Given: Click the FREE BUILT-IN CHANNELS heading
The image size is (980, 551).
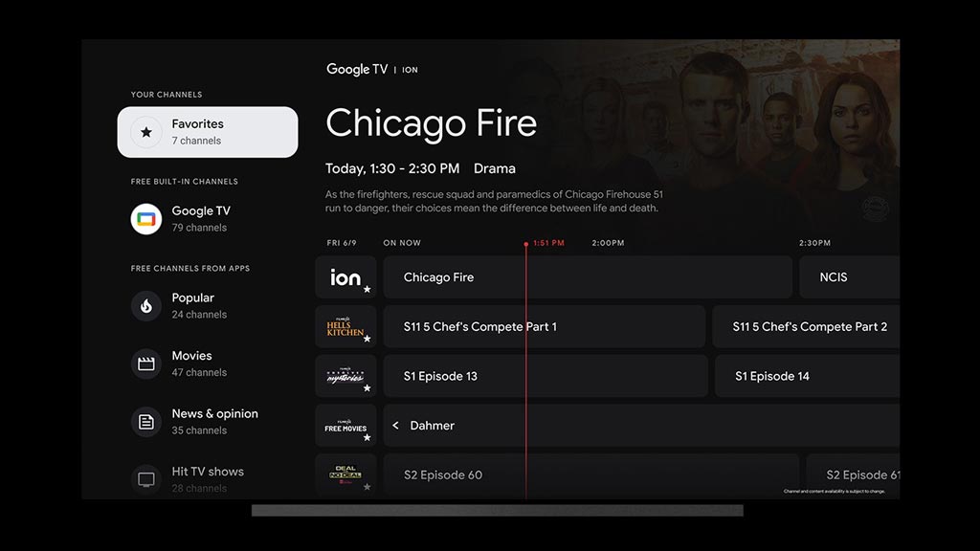Looking at the screenshot, I should click(x=185, y=181).
